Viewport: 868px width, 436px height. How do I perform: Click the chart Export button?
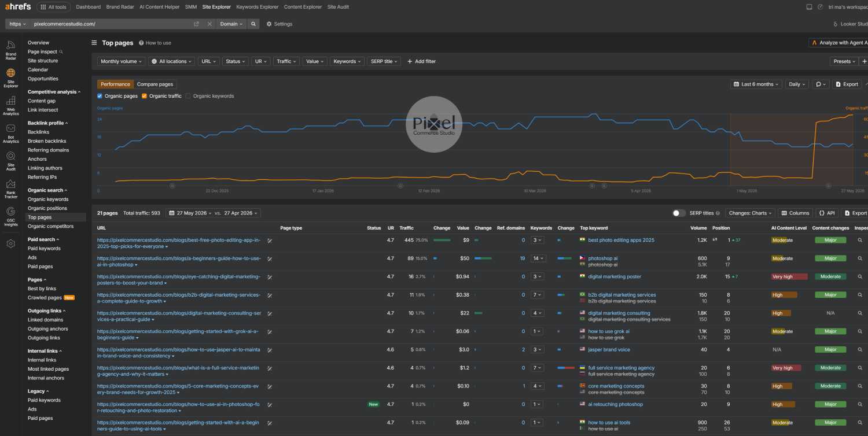click(847, 84)
